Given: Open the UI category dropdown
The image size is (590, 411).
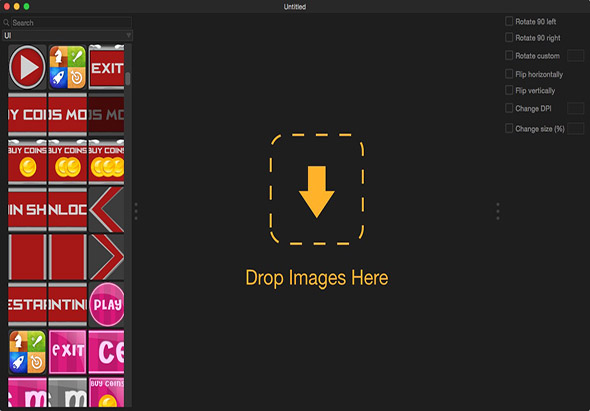Looking at the screenshot, I should pyautogui.click(x=68, y=36).
